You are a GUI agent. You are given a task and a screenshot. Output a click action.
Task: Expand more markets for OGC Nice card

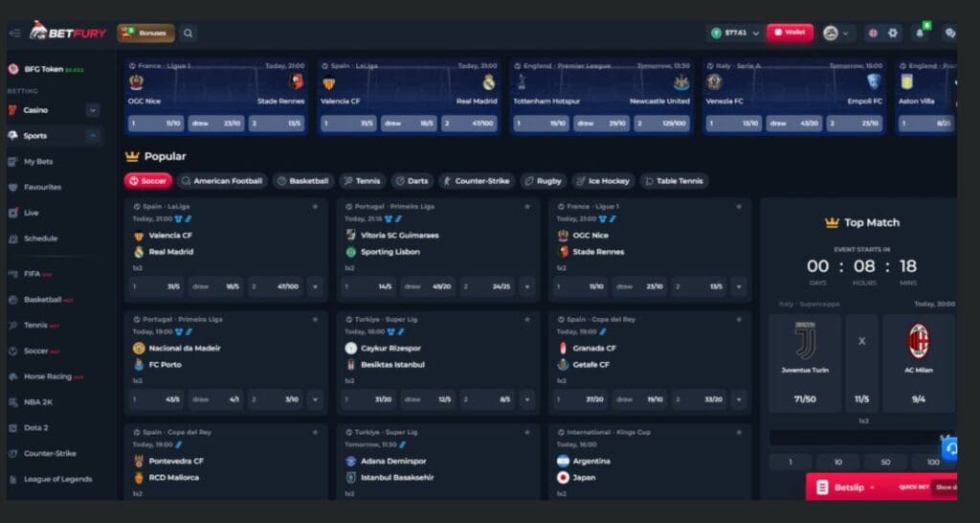(739, 286)
